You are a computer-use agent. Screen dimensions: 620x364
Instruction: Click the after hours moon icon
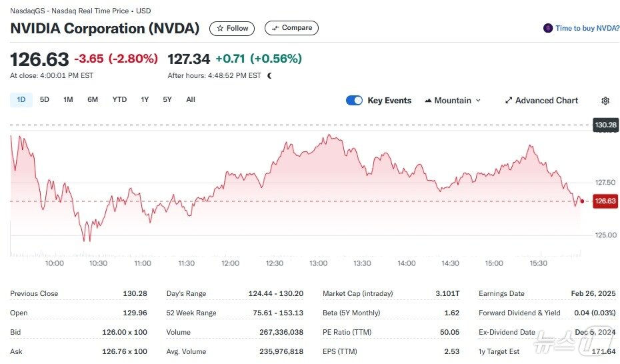click(269, 75)
